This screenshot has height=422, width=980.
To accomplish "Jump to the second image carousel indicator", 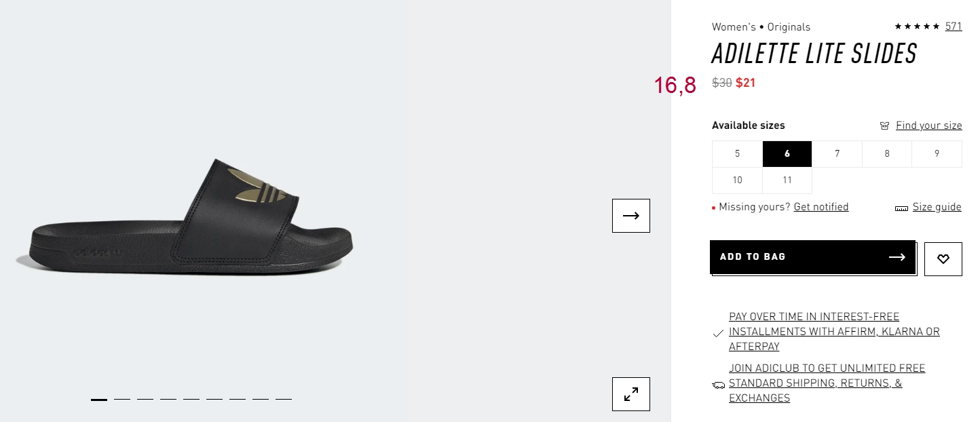I will coord(122,400).
